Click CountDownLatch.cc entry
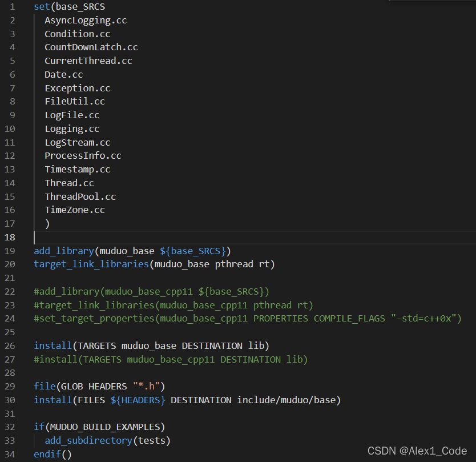Screen dimensions: 476x462 point(91,47)
